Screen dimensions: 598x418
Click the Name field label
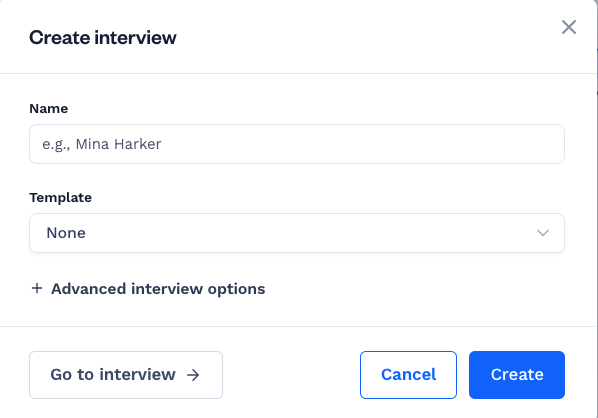(48, 109)
